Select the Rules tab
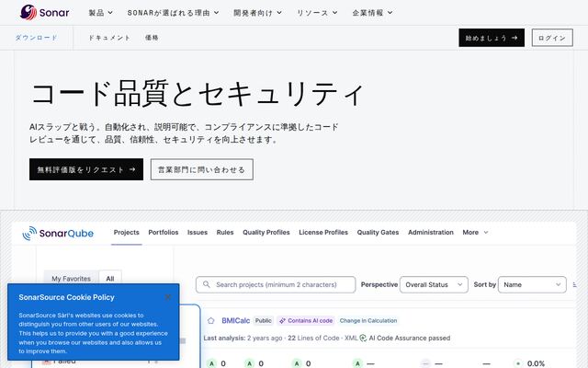 (225, 233)
